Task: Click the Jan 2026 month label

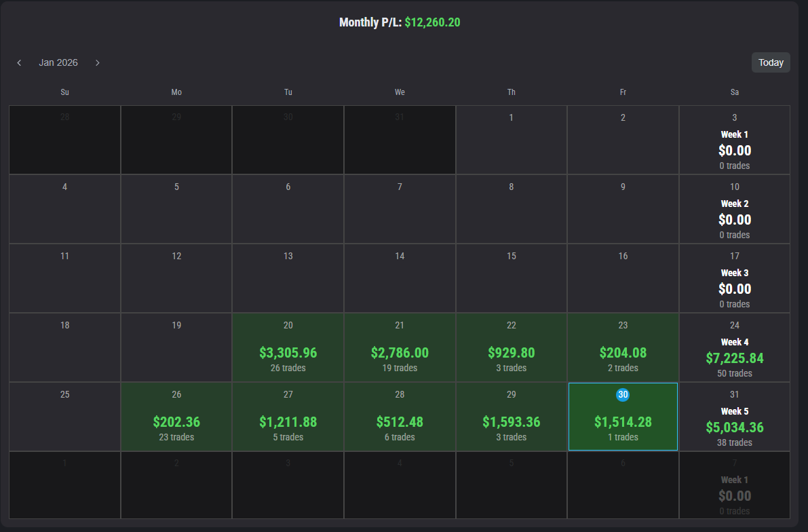Action: pos(58,62)
